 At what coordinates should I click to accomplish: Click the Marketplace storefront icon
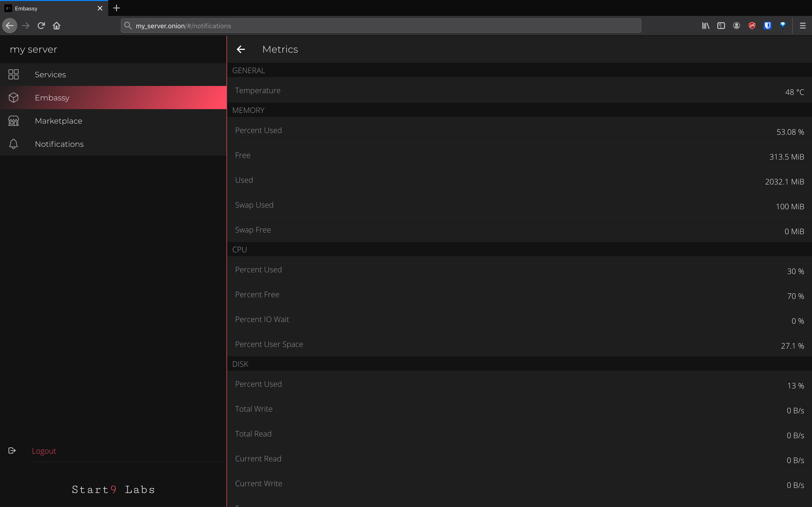coord(14,121)
